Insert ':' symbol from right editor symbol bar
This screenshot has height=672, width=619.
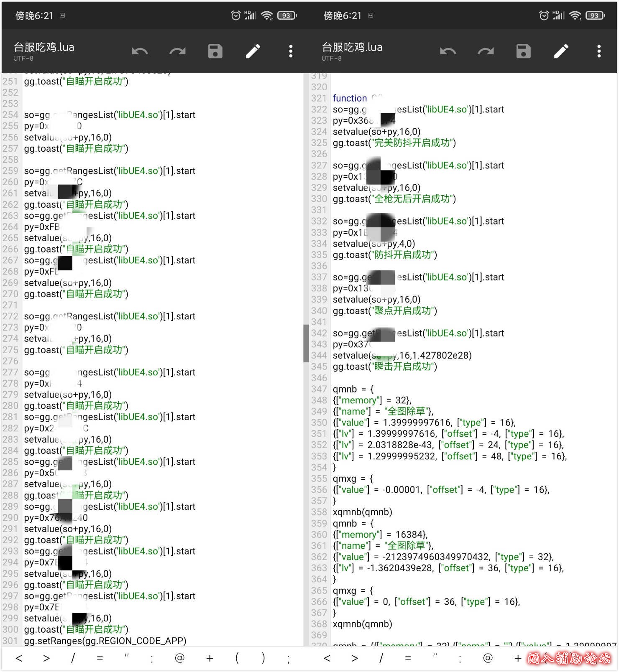point(460,659)
